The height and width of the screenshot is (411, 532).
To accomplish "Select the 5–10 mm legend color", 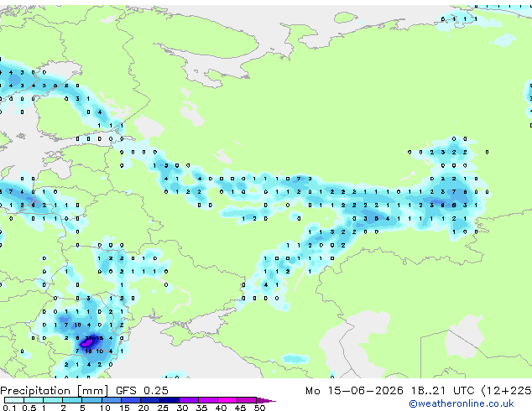I will click(91, 400).
